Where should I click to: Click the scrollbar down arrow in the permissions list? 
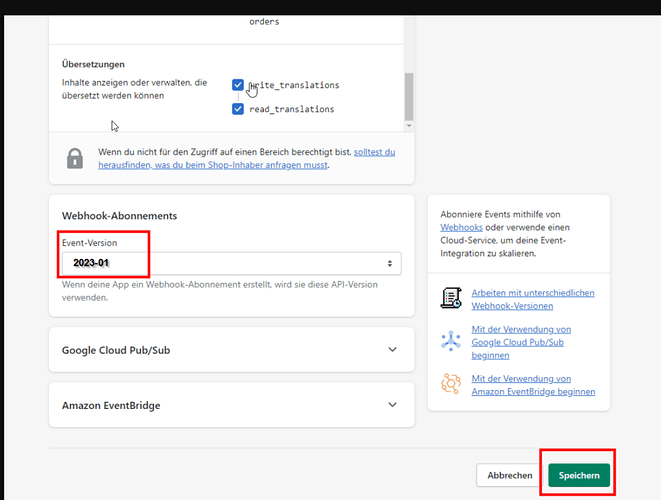pos(409,126)
